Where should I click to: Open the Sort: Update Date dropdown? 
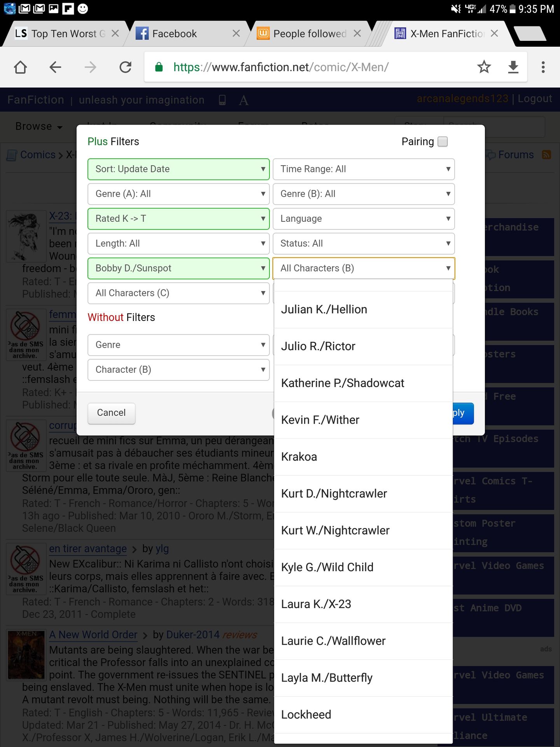pos(178,169)
